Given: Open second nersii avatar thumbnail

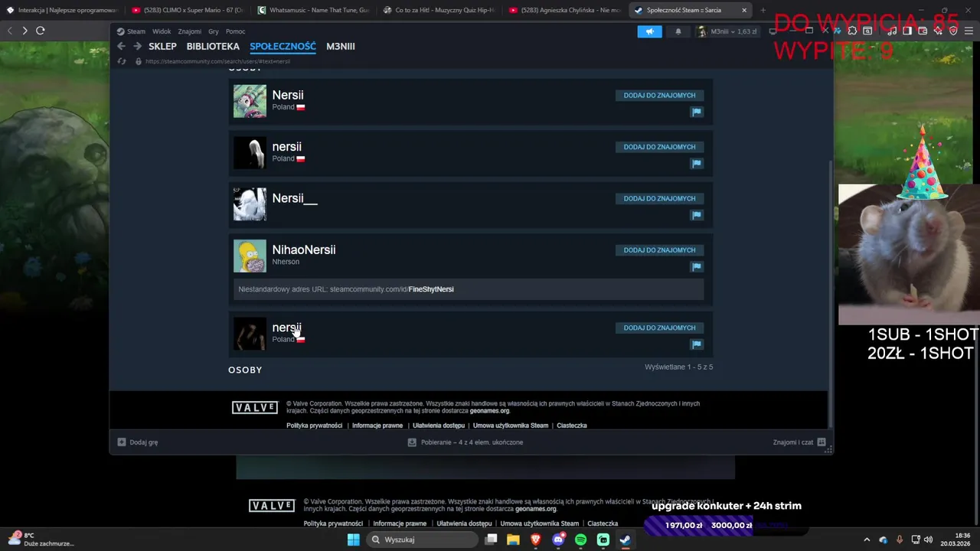Looking at the screenshot, I should tap(250, 152).
